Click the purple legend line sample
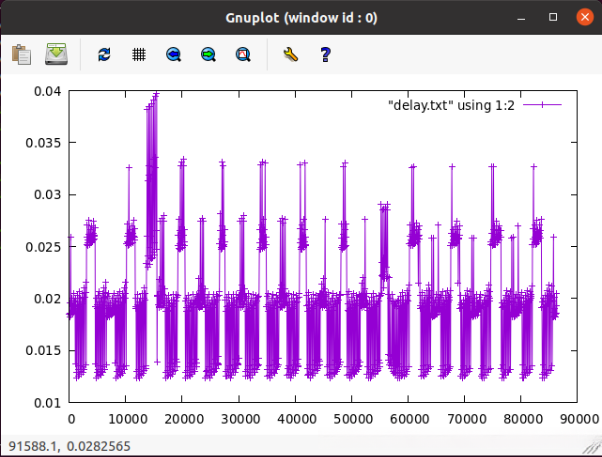This screenshot has height=457, width=602. click(x=542, y=104)
